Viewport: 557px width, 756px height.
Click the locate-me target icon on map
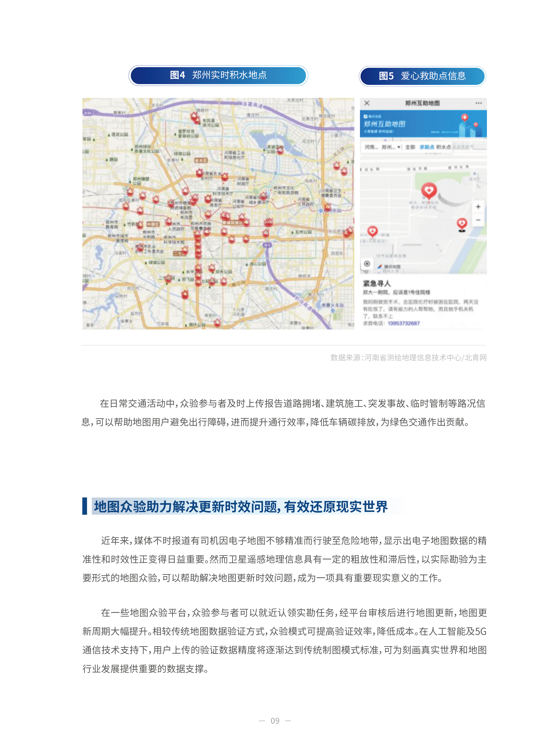[x=367, y=264]
